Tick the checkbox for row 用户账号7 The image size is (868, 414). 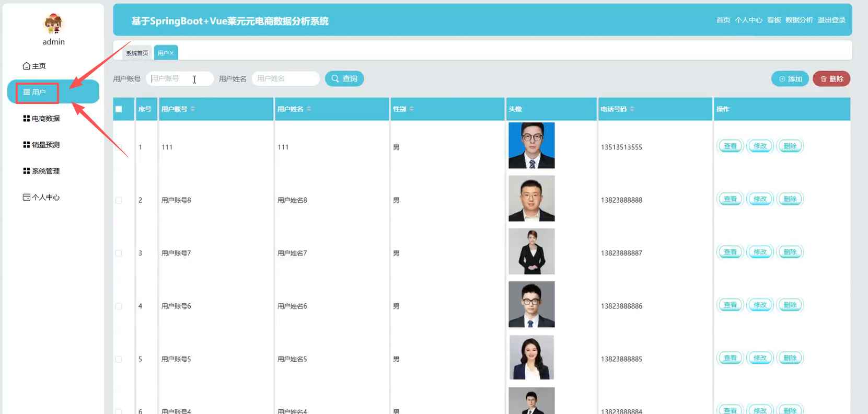click(x=119, y=253)
